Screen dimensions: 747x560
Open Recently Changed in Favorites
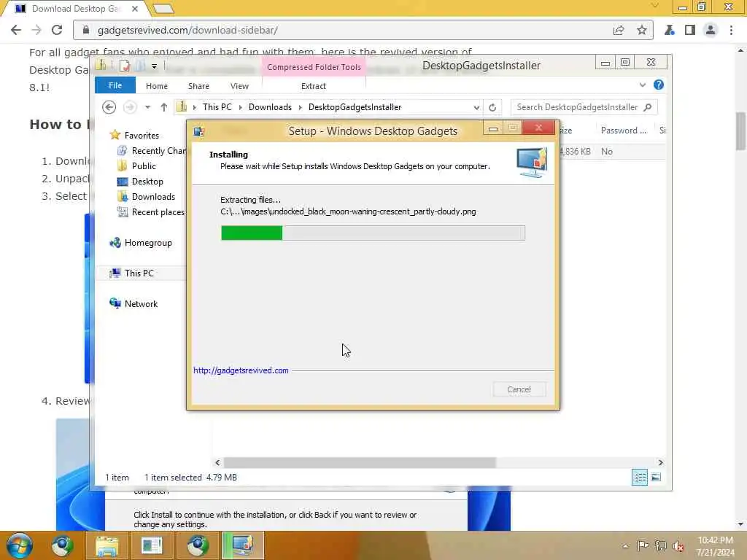(158, 151)
